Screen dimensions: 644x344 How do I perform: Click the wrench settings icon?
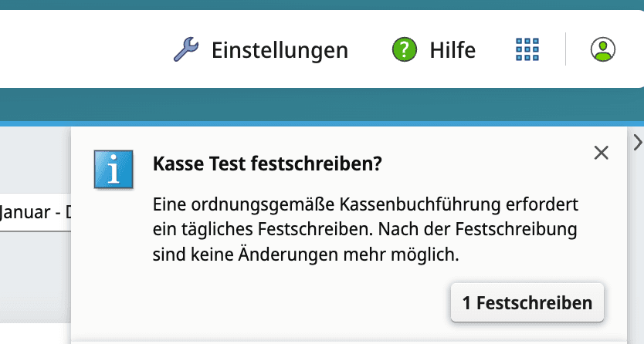click(185, 50)
